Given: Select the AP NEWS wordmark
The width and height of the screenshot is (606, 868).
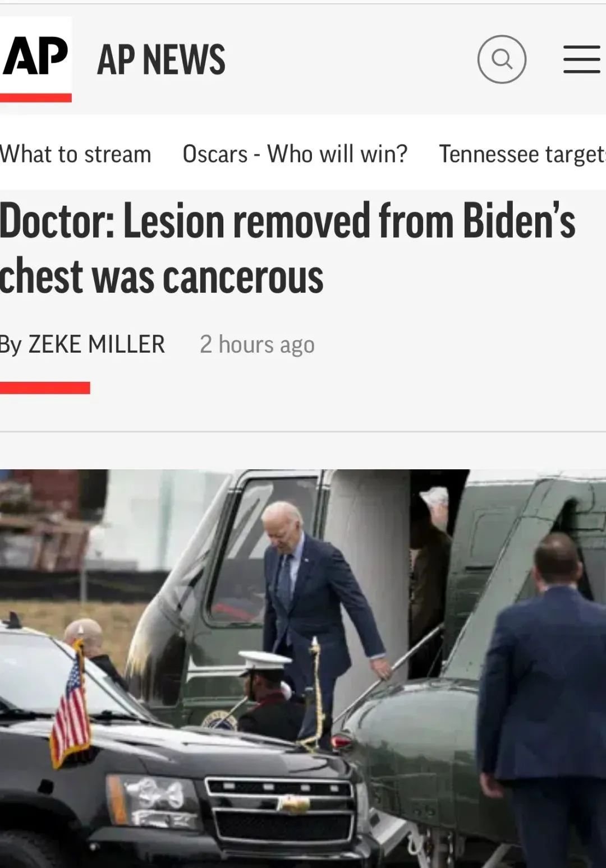Looking at the screenshot, I should coord(161,59).
